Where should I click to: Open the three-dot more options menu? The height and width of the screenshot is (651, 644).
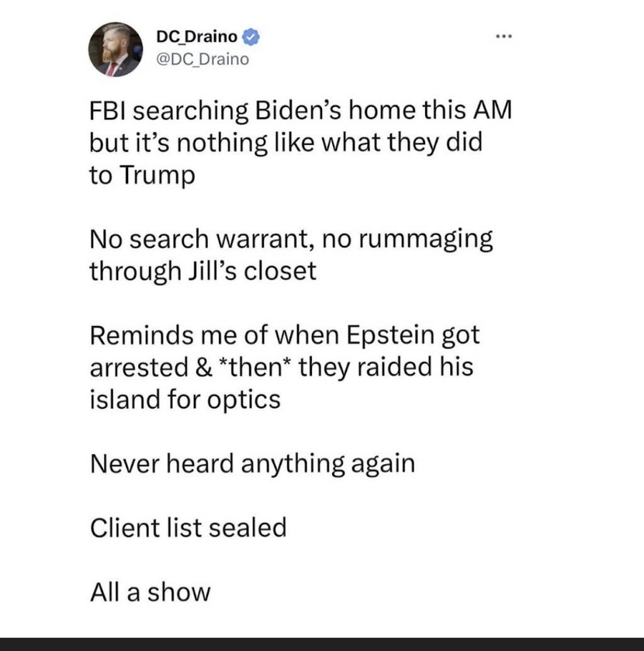coord(504,36)
